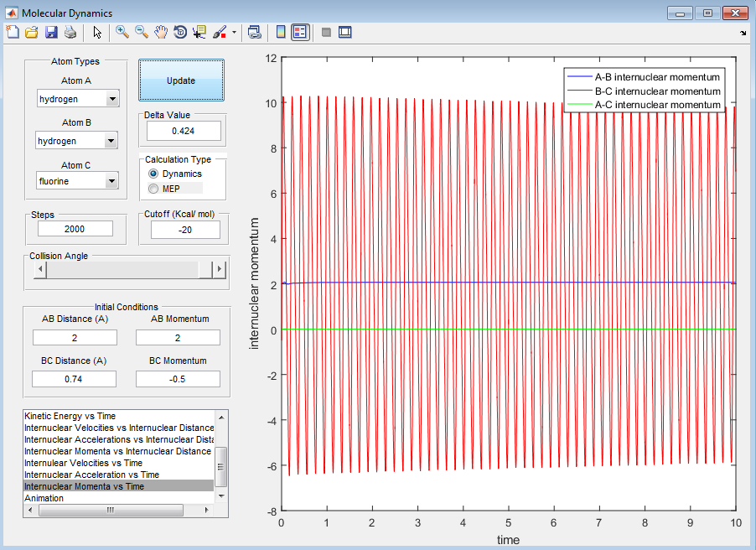Viewport: 756px width, 550px height.
Task: Select the Zoom Out magnifier tool
Action: (x=142, y=33)
